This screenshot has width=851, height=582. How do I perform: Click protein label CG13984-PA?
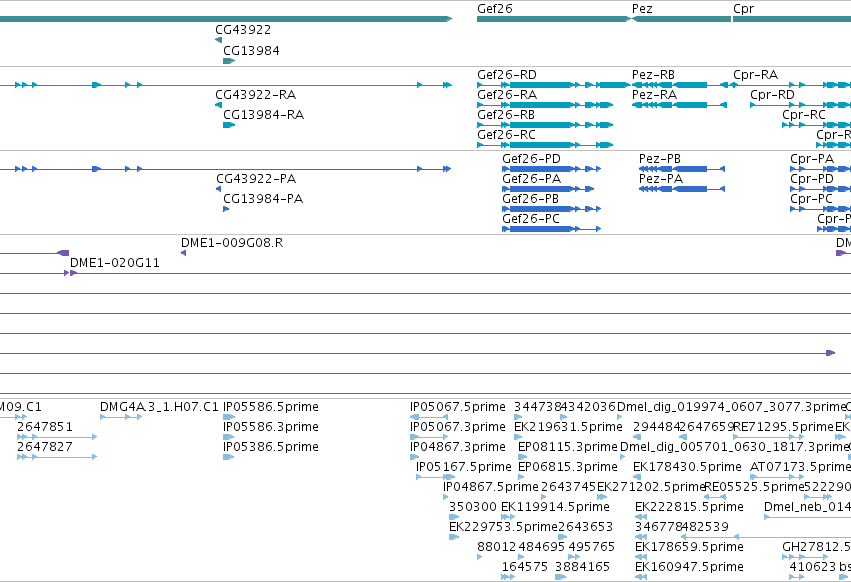point(263,199)
